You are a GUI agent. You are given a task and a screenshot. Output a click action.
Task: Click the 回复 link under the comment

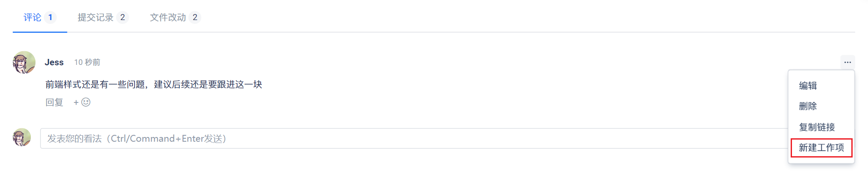(54, 102)
